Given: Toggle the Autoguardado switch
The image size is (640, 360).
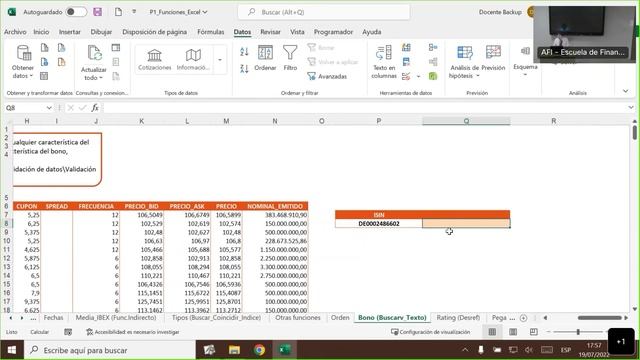Looking at the screenshot, I should tap(76, 12).
